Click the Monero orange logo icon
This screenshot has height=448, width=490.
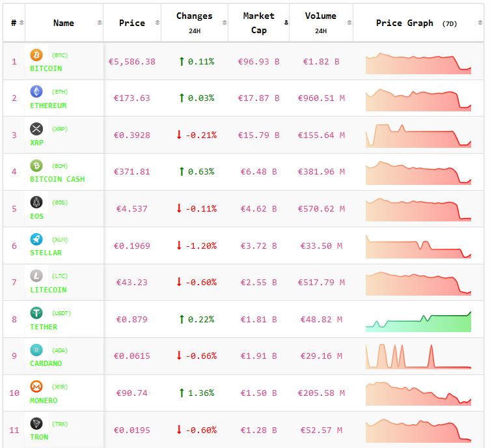(x=36, y=387)
